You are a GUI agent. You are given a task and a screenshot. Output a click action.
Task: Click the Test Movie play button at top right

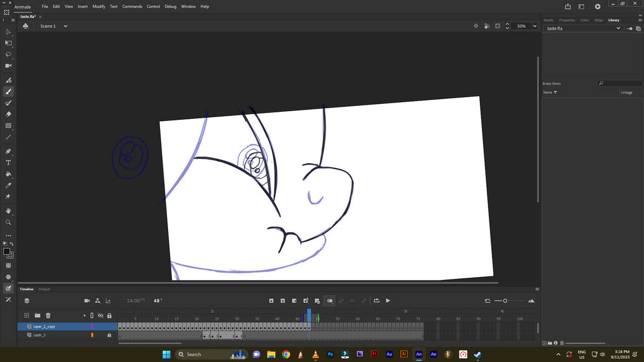tap(598, 6)
